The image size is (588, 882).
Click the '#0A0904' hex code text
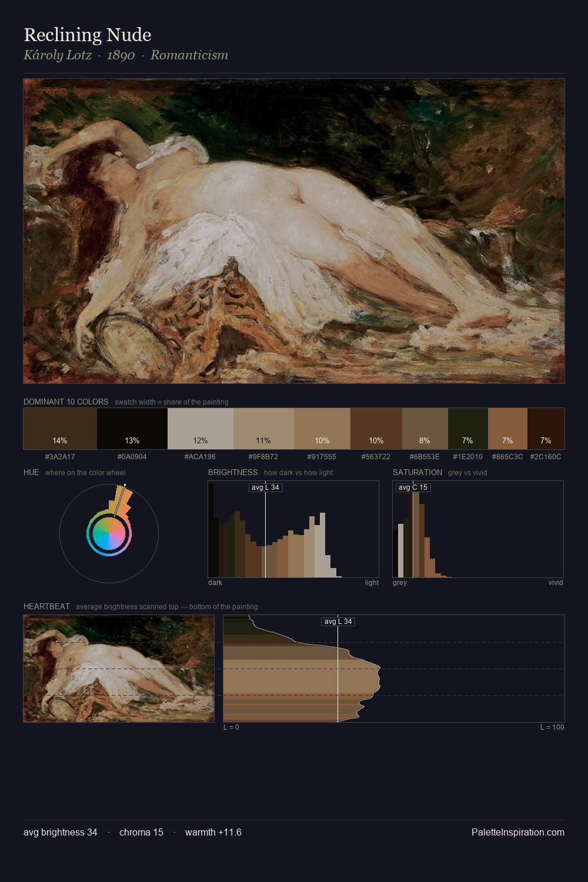[132, 456]
